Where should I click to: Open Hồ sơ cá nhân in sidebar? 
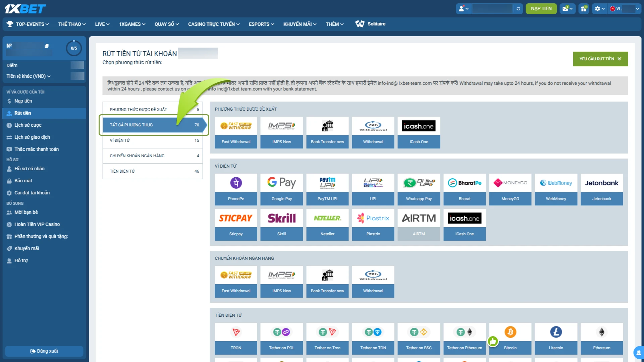[x=44, y=169]
